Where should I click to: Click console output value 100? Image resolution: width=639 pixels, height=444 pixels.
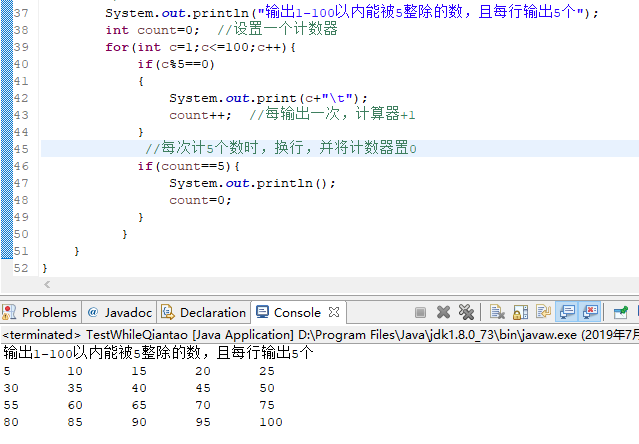[x=271, y=422]
